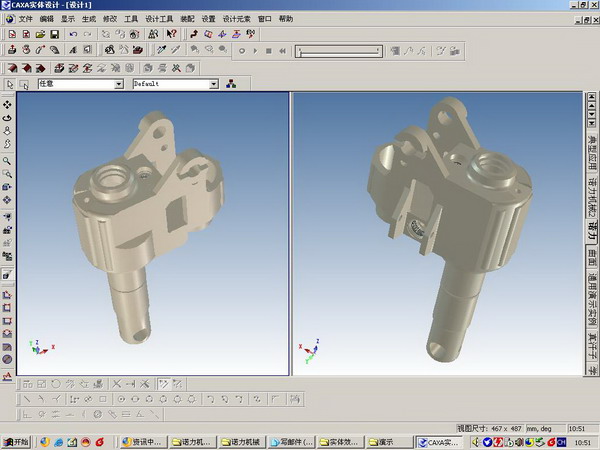The image size is (600, 450).
Task: Click the Open file folder icon
Action: [40, 34]
